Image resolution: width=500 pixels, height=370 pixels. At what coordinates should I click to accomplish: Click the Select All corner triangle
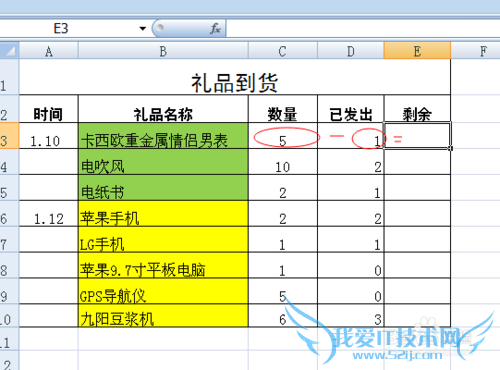[9, 50]
